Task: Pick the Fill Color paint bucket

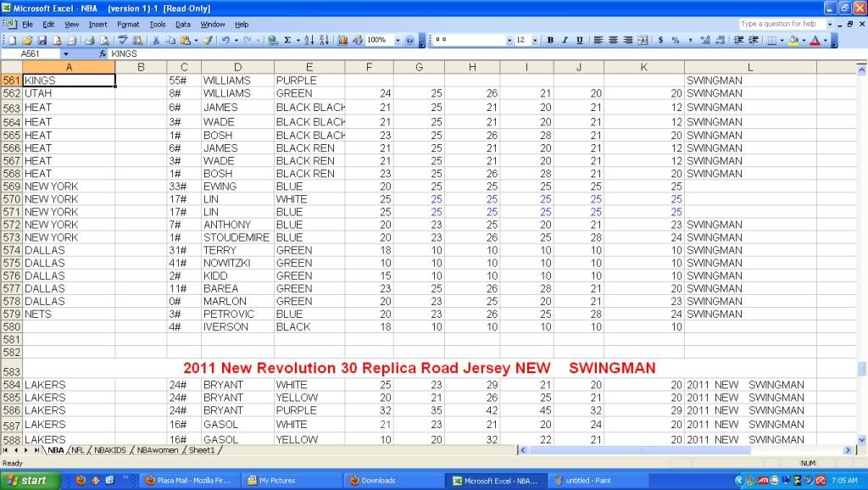Action: [x=793, y=41]
